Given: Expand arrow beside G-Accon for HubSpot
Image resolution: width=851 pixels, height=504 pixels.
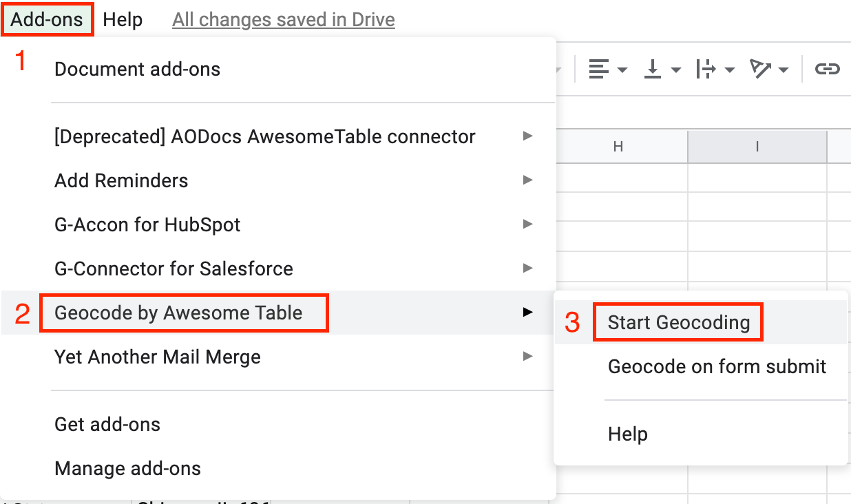Looking at the screenshot, I should 528,224.
